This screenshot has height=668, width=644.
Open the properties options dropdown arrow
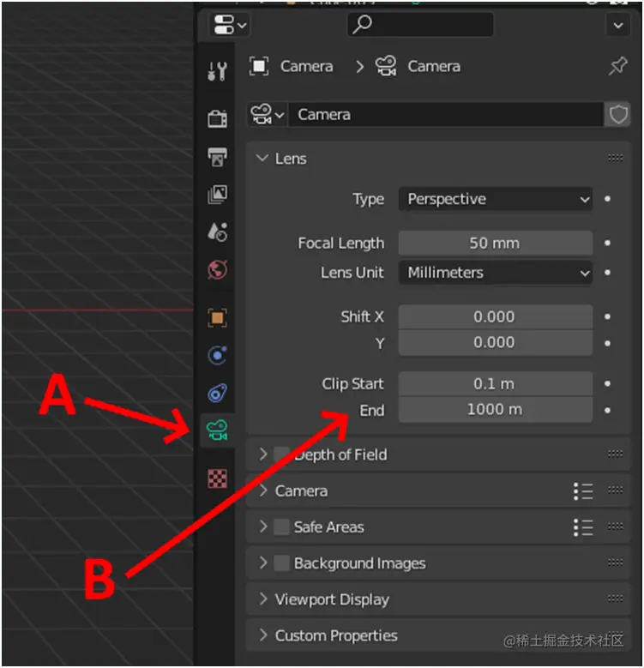point(618,25)
